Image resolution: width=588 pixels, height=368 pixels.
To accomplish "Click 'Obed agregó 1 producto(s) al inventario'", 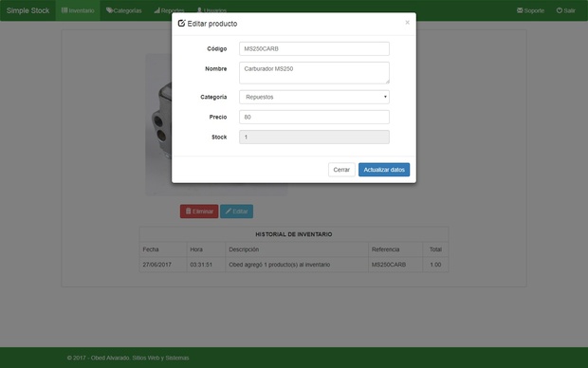I will point(280,265).
